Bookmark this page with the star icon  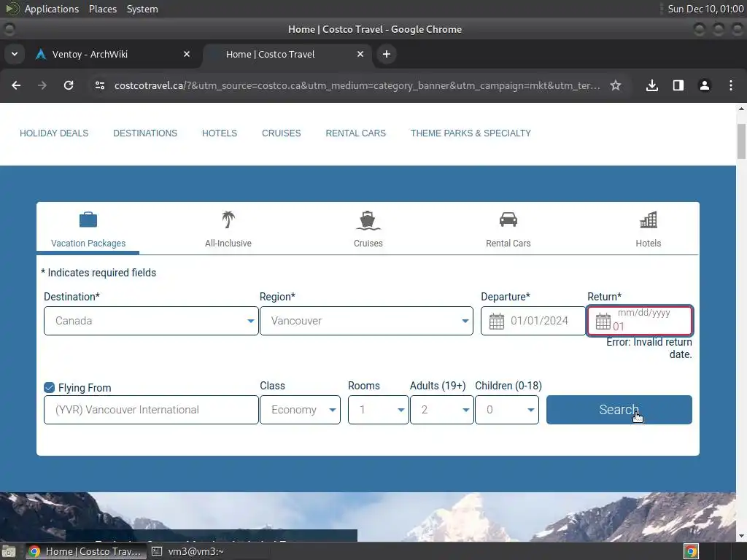(x=616, y=85)
